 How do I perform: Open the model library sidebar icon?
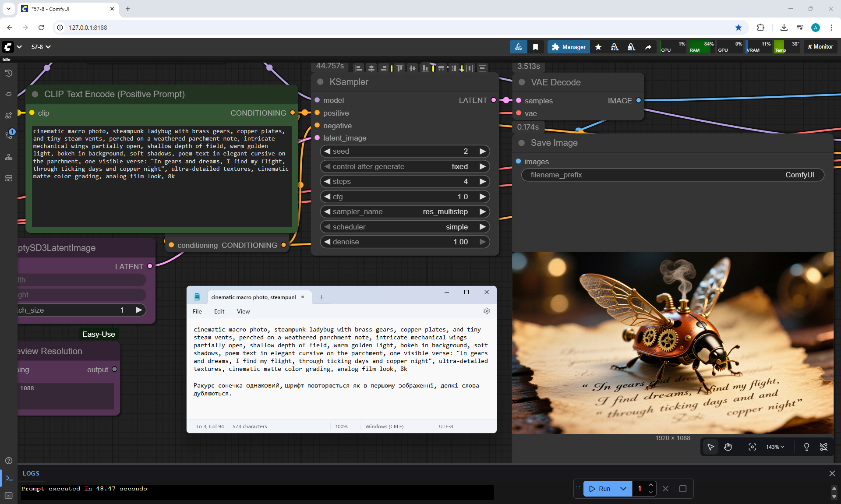click(9, 115)
